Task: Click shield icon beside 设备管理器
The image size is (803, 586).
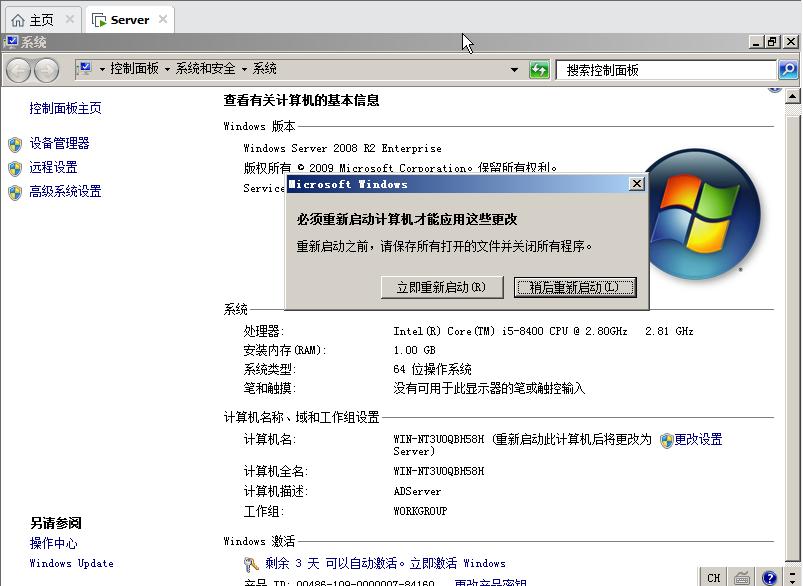Action: (x=15, y=144)
